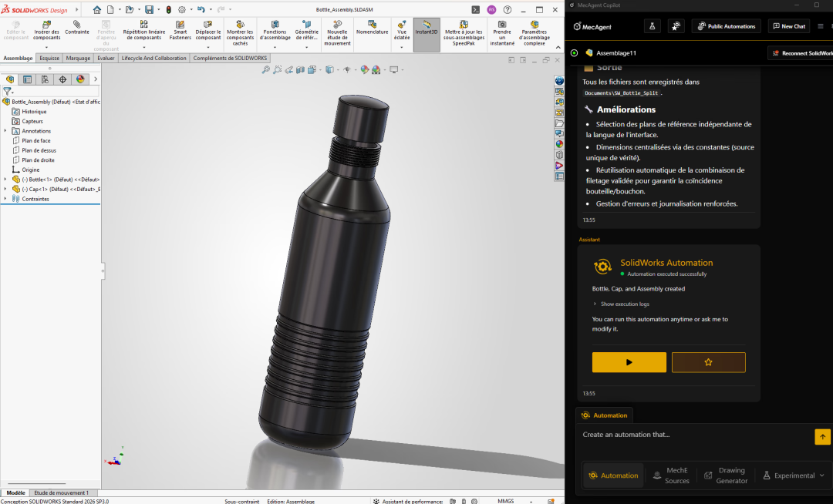
Task: Open the MecAgent hamburger menu
Action: click(x=820, y=26)
